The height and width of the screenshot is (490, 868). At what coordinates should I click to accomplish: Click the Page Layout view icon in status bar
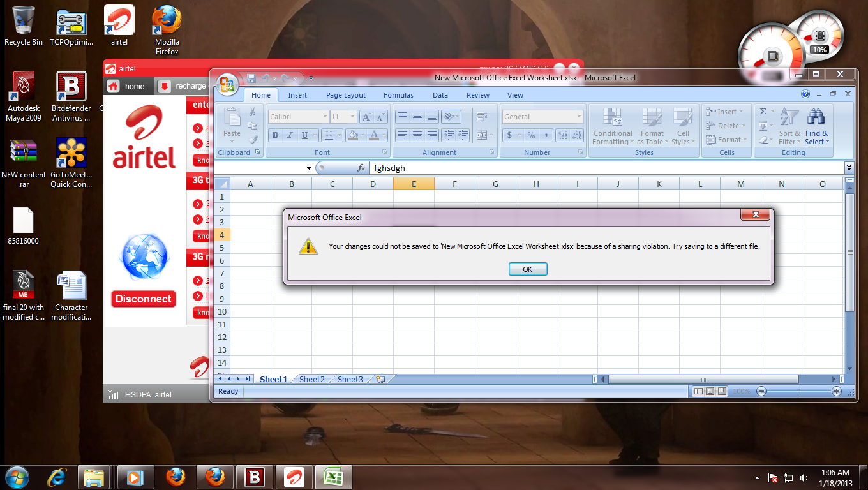[710, 391]
